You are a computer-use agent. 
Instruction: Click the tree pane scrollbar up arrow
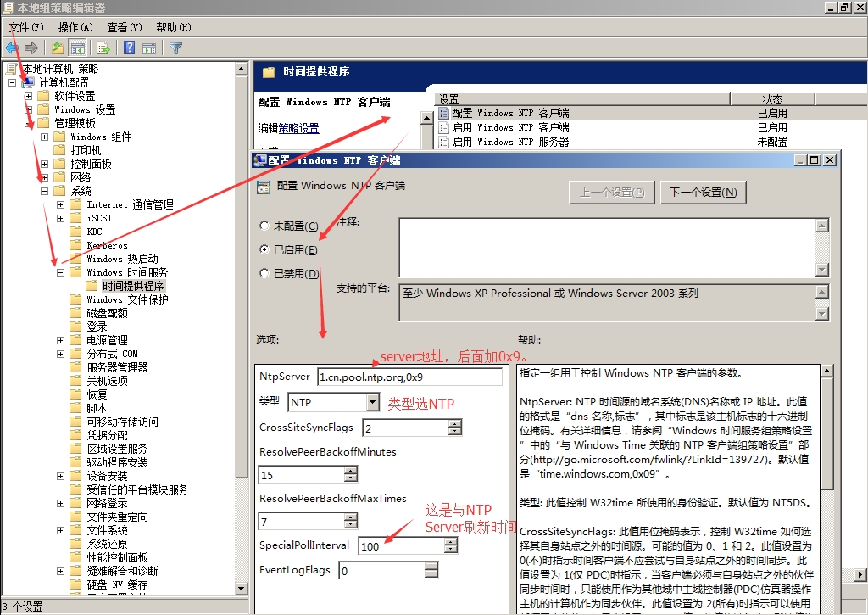coord(241,69)
